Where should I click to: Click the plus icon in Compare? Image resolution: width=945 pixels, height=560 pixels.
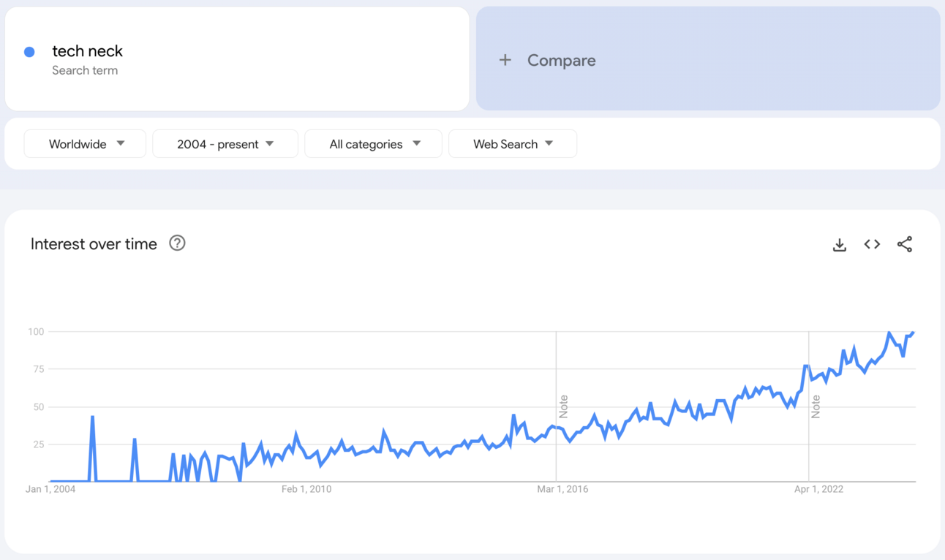(x=505, y=60)
